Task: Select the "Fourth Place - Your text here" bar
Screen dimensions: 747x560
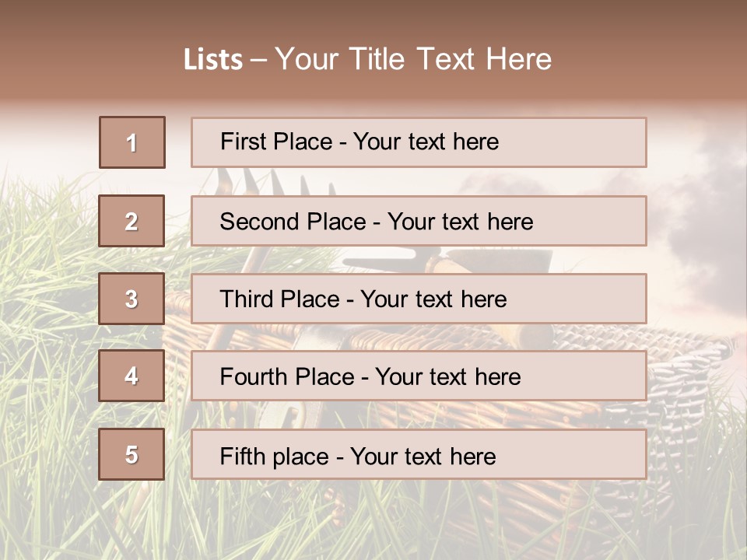Action: [419, 376]
